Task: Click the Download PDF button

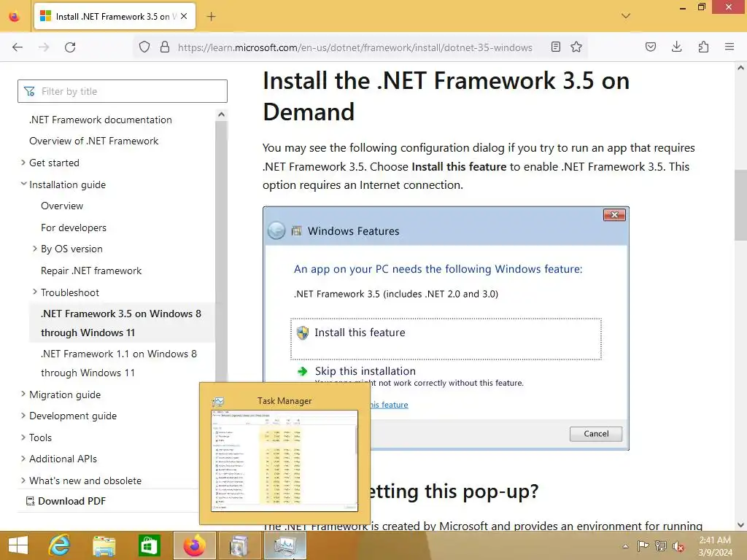Action: pos(66,501)
